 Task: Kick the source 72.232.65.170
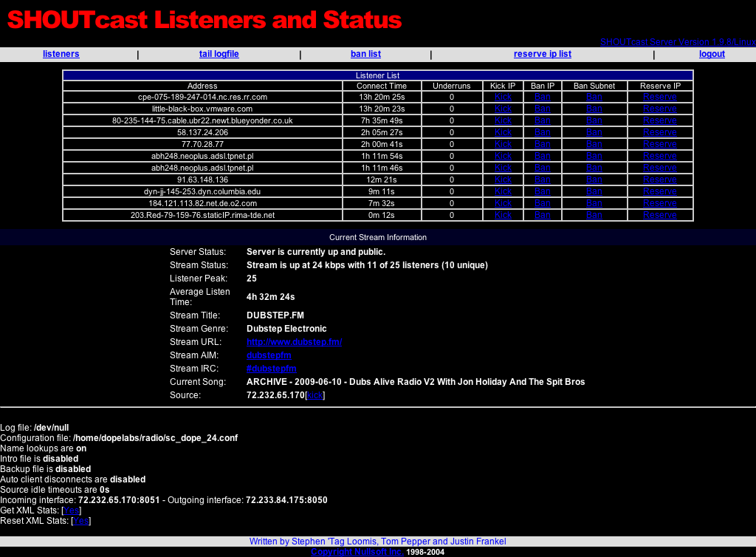(x=315, y=395)
